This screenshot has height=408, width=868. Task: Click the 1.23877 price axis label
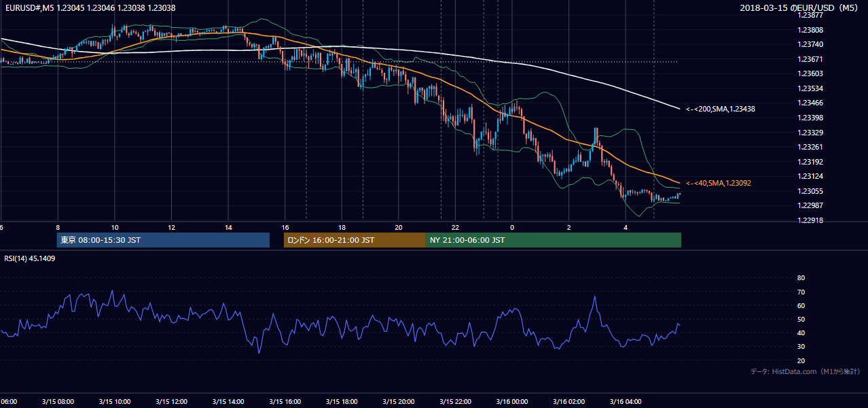click(810, 15)
